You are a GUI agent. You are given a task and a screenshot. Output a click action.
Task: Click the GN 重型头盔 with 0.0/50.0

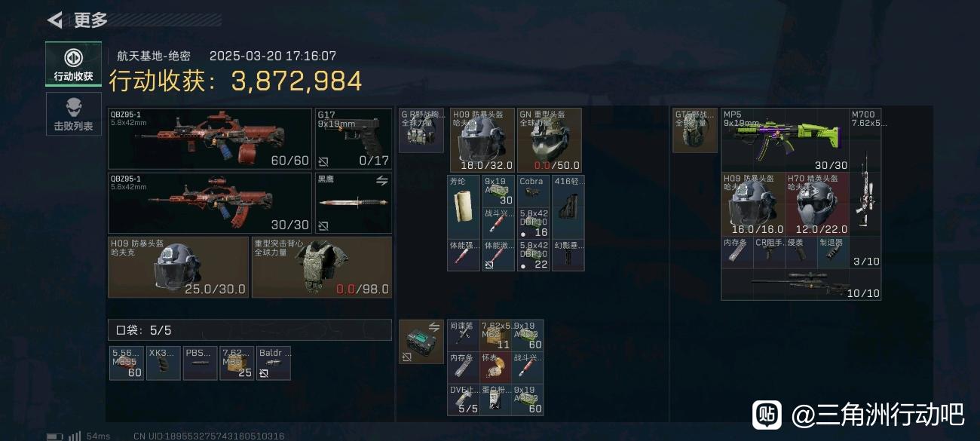coord(550,140)
